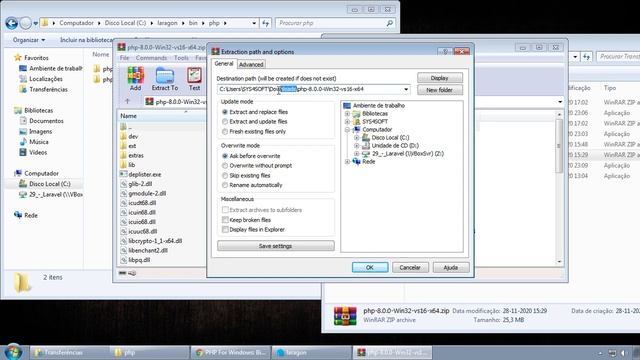The image size is (640, 360).
Task: Select Extract and update files option
Action: click(x=225, y=122)
